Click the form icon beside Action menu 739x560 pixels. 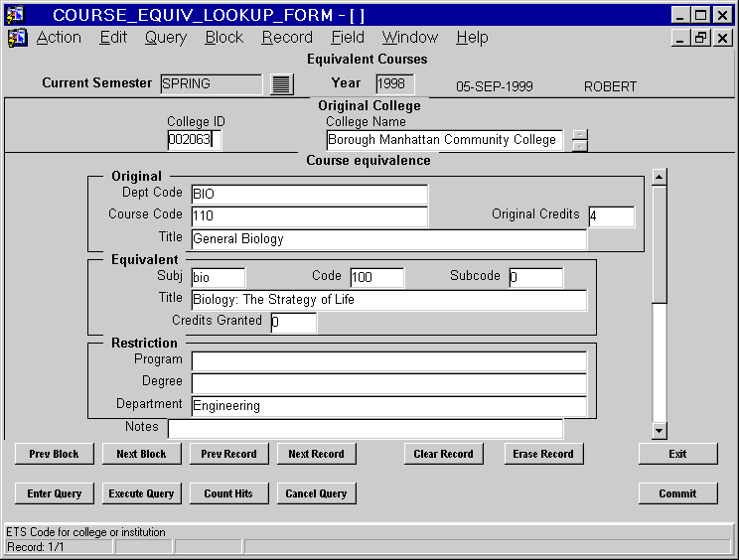click(x=17, y=38)
